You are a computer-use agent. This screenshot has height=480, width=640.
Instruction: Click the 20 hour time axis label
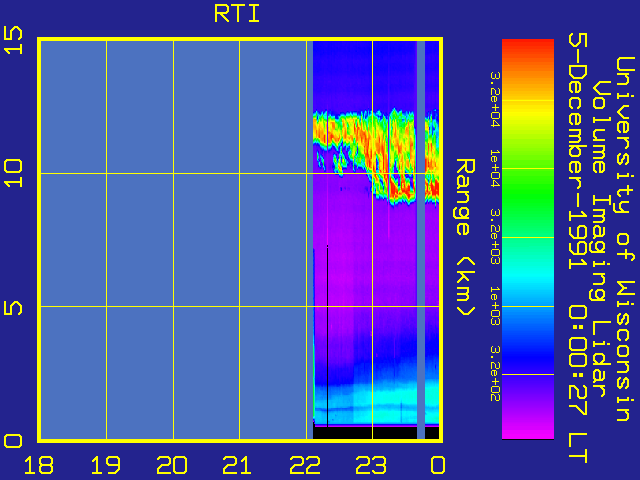[x=172, y=465]
